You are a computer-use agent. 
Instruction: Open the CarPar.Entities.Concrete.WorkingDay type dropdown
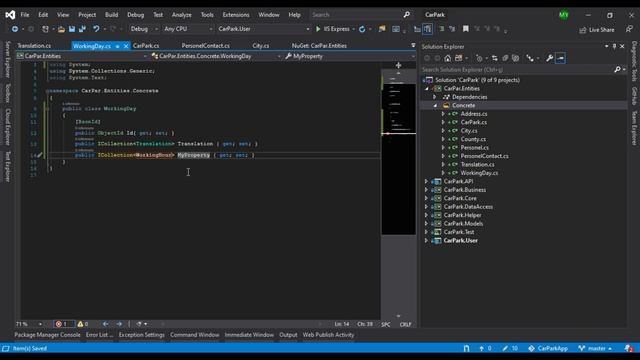tap(216, 56)
